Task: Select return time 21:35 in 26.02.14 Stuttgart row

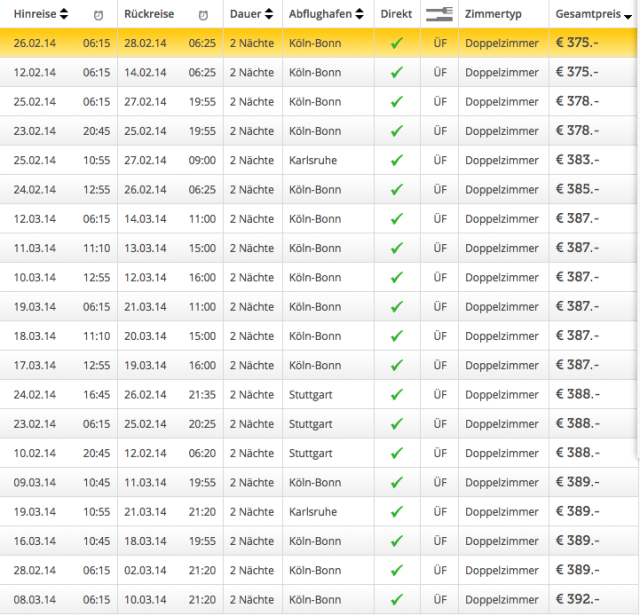Action: [x=202, y=395]
